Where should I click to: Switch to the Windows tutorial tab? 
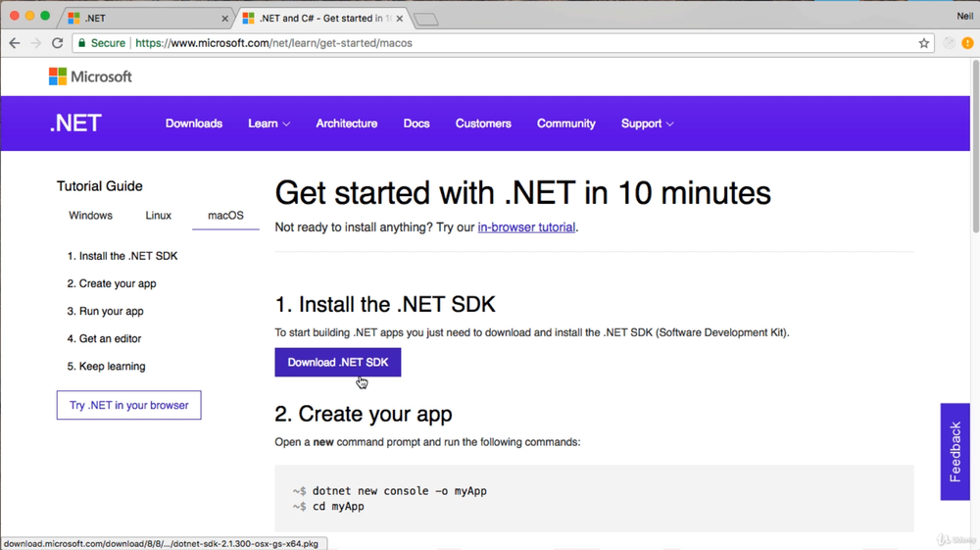click(90, 216)
